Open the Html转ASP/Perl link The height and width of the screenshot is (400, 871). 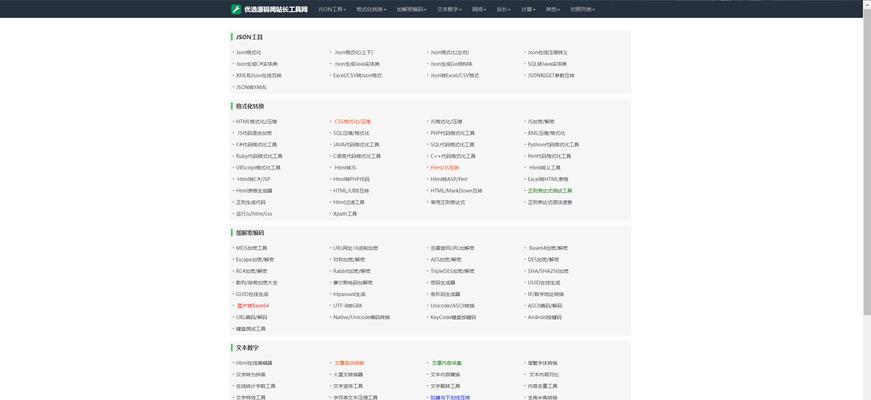coord(449,179)
